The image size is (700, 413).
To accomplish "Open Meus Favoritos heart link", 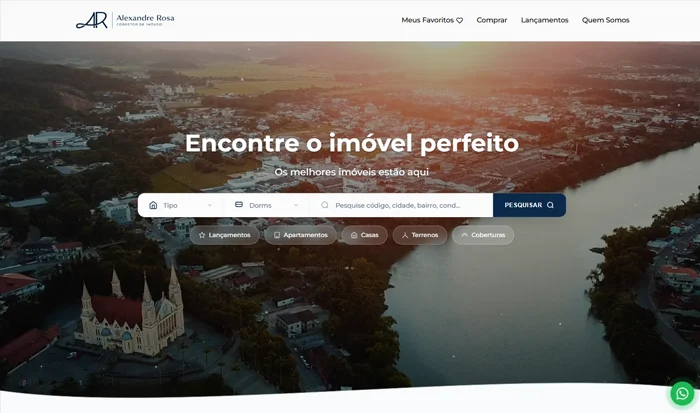I will [x=432, y=20].
